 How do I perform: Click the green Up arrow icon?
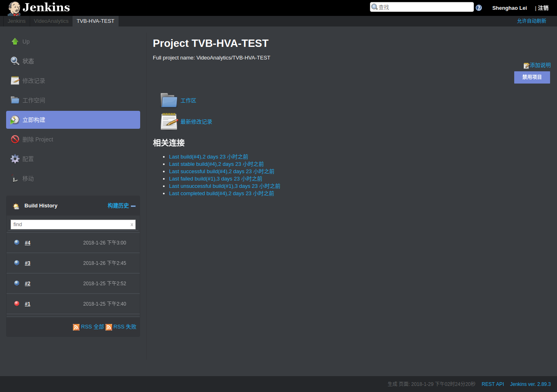(x=15, y=41)
